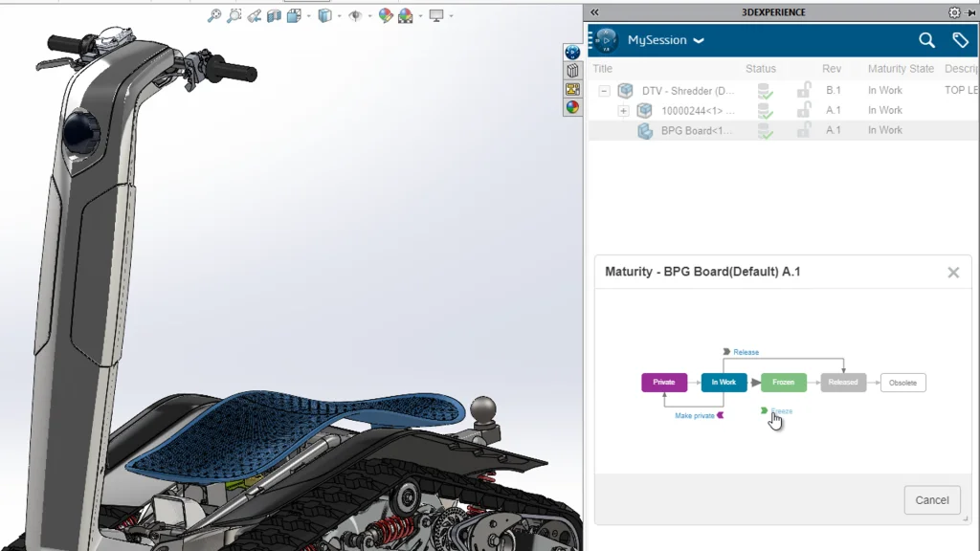
Task: Collapse the 3DEXPERIENCE panel with double chevron
Action: click(x=594, y=11)
